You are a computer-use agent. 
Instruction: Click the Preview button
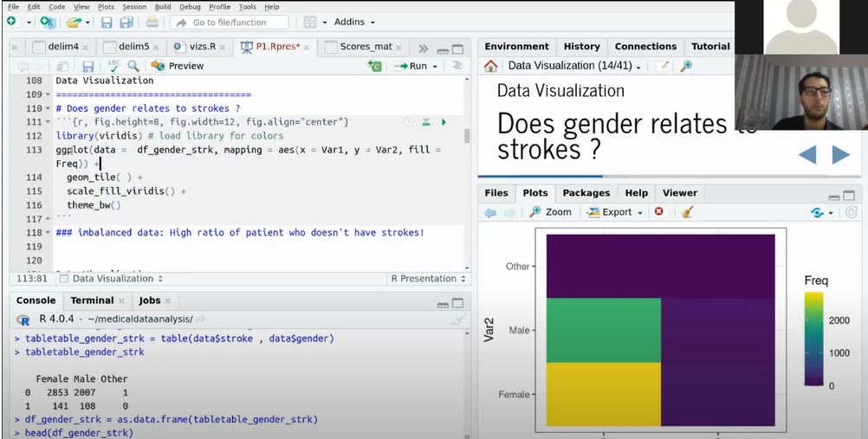coord(178,66)
